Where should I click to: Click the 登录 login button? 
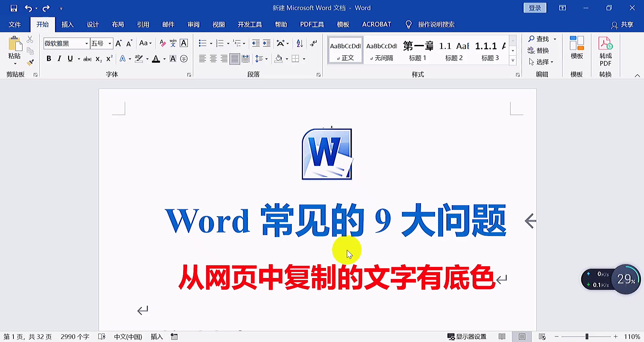tap(535, 8)
